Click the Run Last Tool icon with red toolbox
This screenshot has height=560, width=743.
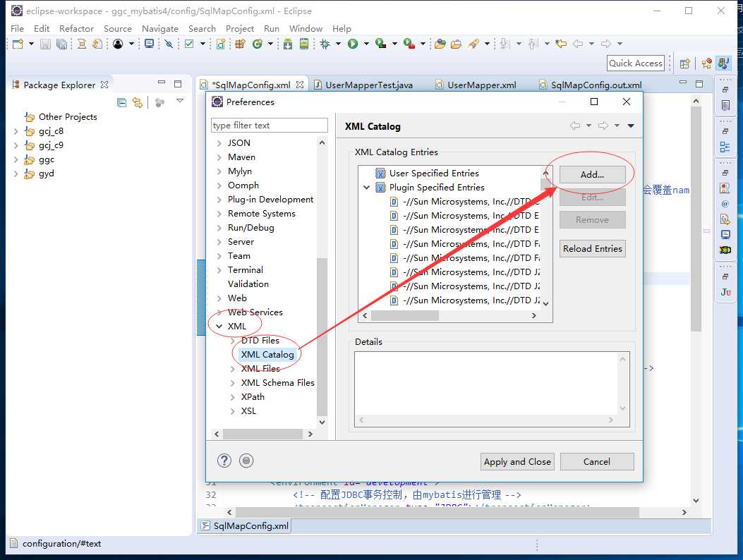point(409,44)
